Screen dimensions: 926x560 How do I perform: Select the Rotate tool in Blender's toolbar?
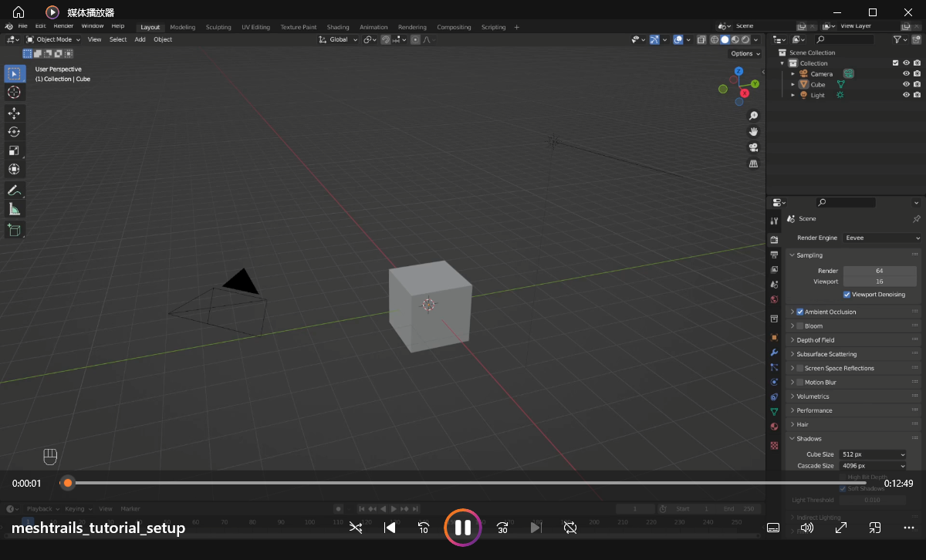pyautogui.click(x=14, y=132)
